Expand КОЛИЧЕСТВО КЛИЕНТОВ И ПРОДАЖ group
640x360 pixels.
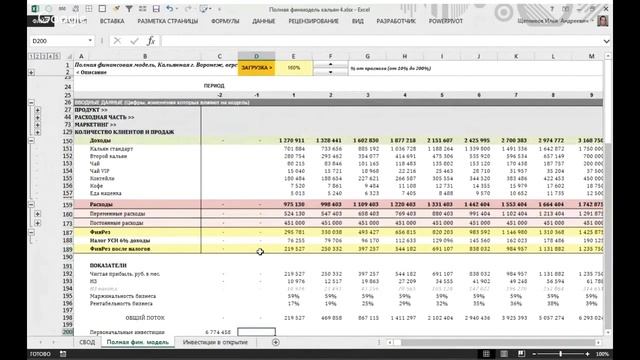click(38, 132)
